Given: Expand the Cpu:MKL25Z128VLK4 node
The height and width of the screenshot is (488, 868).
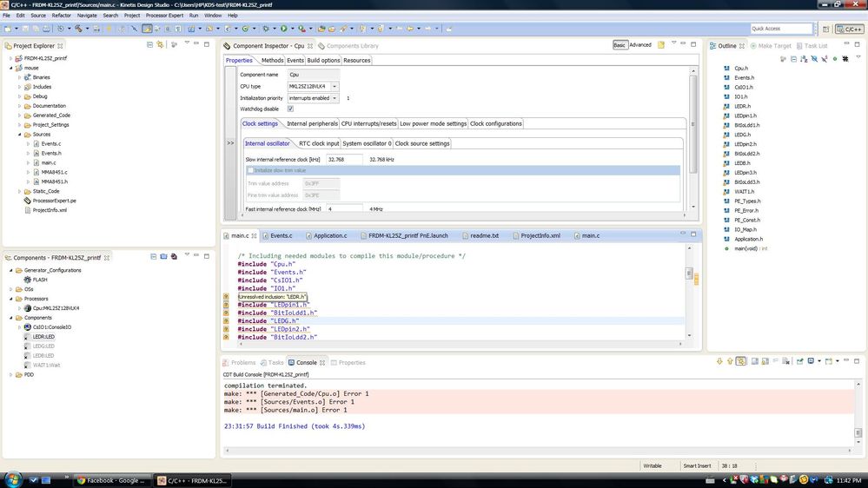Looking at the screenshot, I should (20, 308).
